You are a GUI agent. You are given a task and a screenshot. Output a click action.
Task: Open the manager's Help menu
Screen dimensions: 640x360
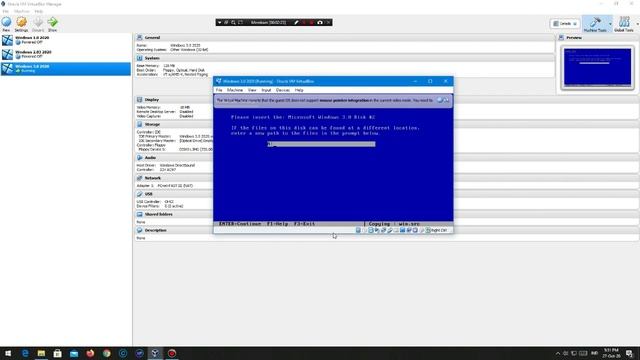click(x=38, y=11)
